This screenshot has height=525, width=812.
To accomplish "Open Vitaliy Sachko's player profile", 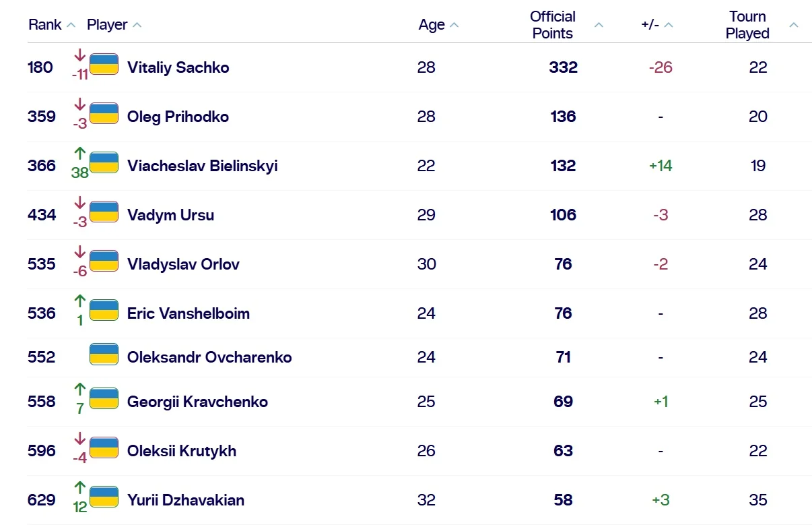I will [178, 67].
